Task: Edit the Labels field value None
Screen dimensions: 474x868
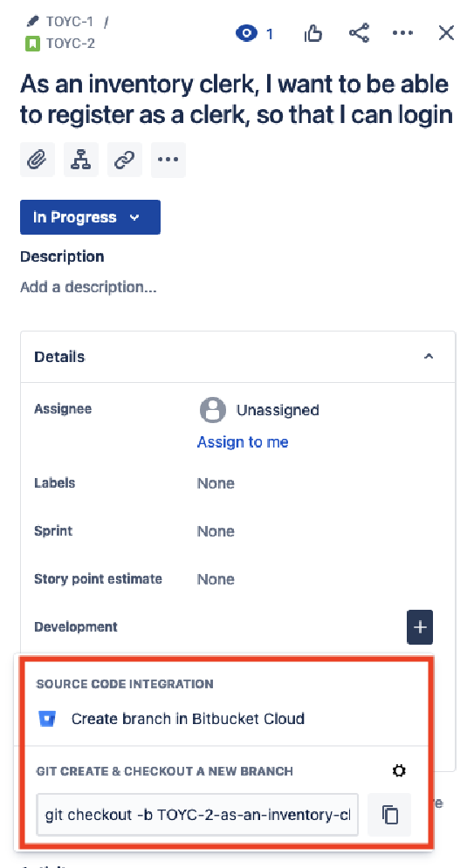Action: pyautogui.click(x=216, y=483)
